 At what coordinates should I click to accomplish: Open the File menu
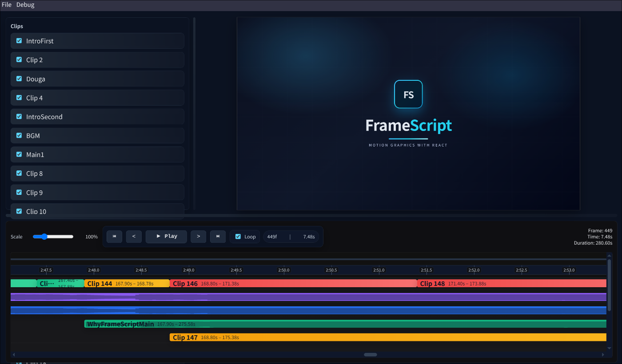[7, 5]
